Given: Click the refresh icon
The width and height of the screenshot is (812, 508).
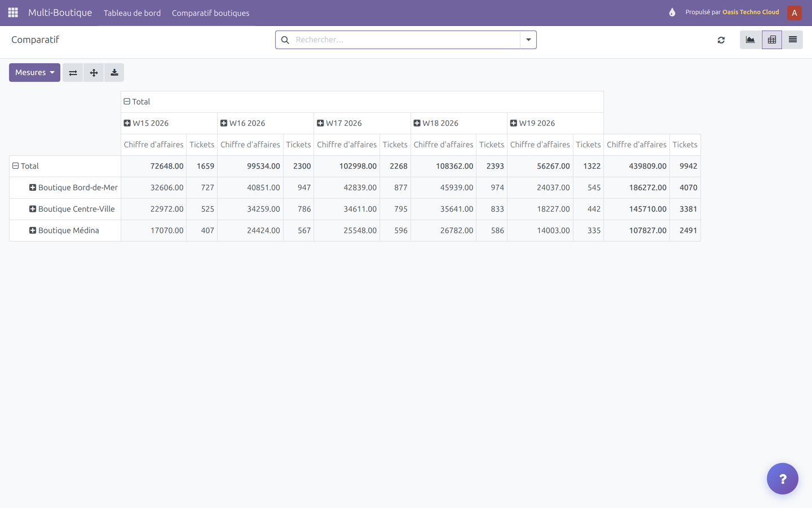Looking at the screenshot, I should click(721, 40).
